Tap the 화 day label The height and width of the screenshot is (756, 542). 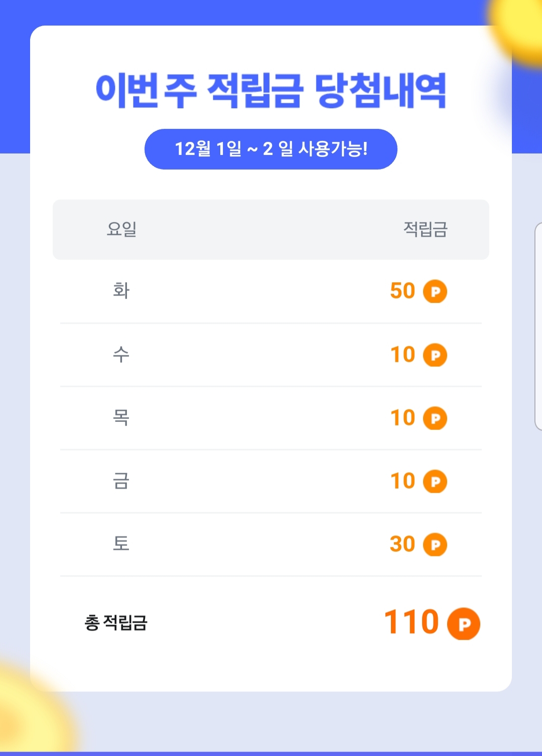click(121, 290)
